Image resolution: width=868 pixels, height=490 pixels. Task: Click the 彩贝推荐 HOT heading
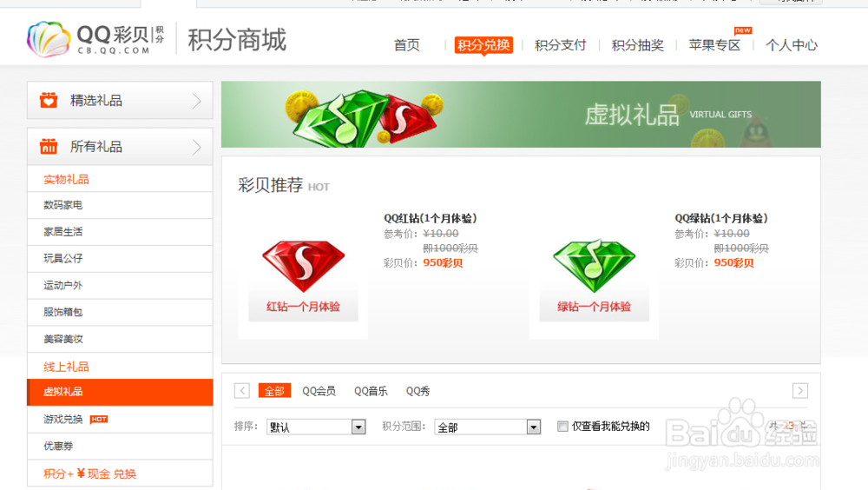coord(284,185)
